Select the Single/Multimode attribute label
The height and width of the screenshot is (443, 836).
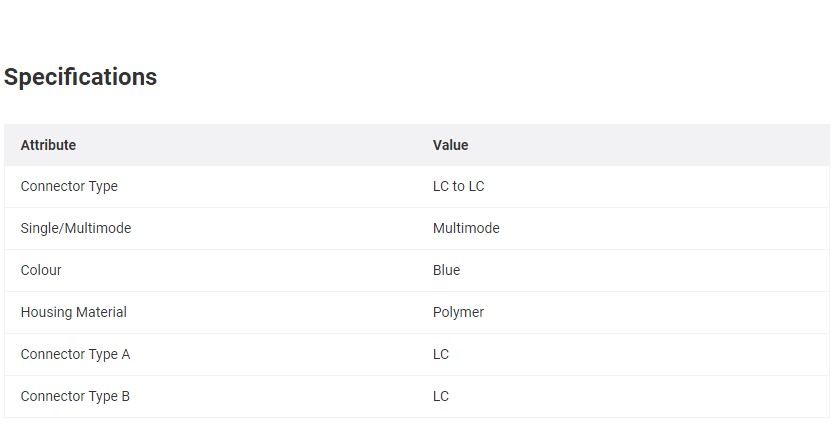[x=76, y=228]
